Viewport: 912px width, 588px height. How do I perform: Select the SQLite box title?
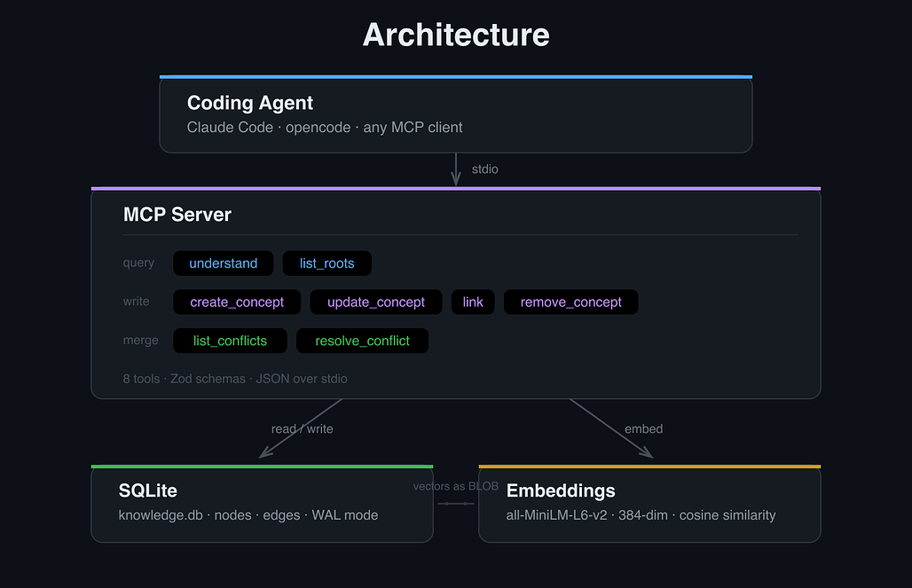(x=148, y=490)
